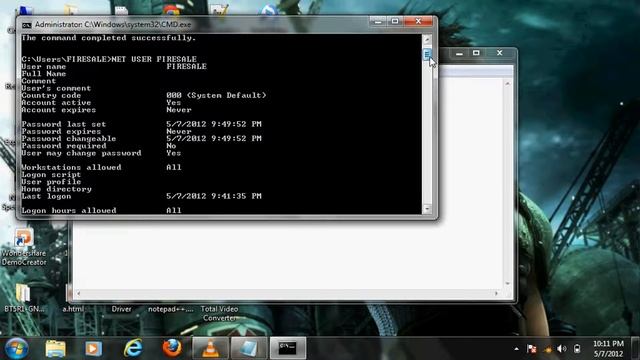640x360 pixels.
Task: Select the Wondershare DemoCreator desktop shortcut
Action: coord(24,247)
